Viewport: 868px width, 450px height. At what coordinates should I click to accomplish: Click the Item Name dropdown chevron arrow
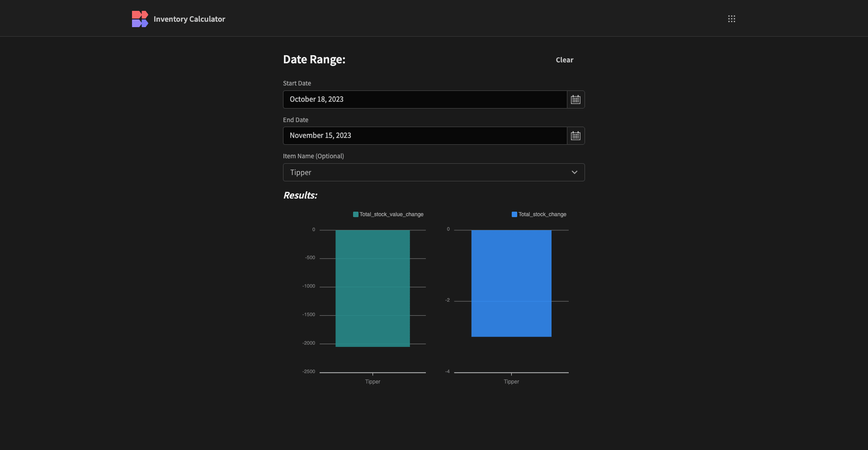point(574,172)
